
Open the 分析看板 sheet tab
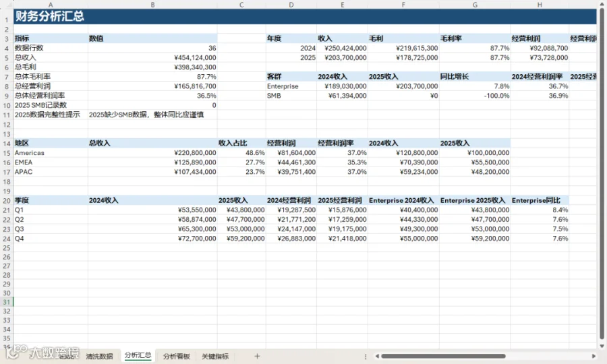pos(177,357)
